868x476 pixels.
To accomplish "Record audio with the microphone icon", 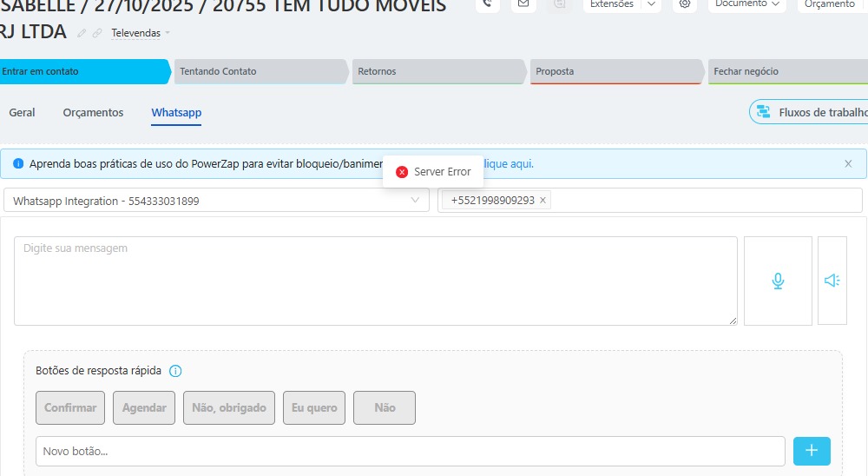I will 778,281.
